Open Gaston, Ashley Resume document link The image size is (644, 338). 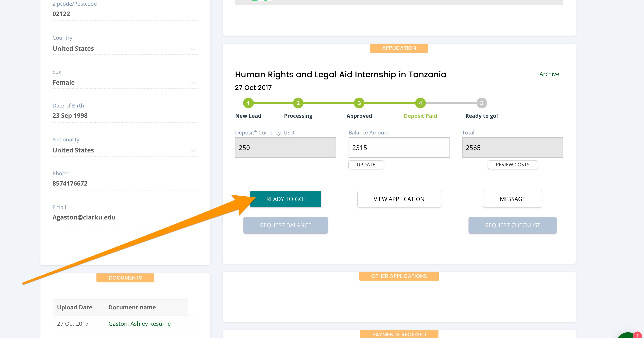(x=140, y=324)
